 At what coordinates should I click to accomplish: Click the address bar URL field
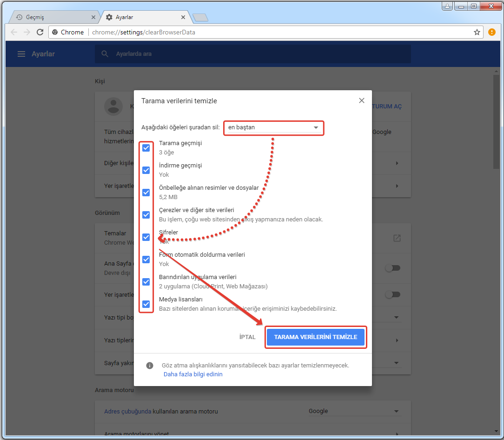click(279, 32)
